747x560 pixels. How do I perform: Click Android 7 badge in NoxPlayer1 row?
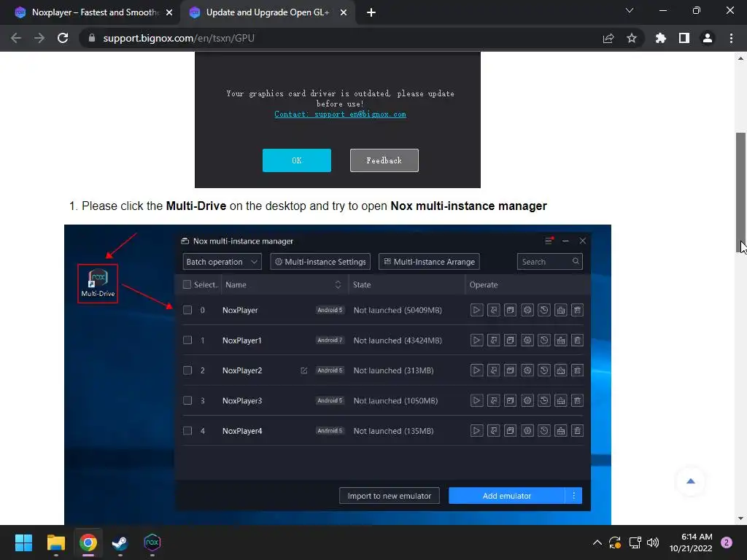pos(330,340)
